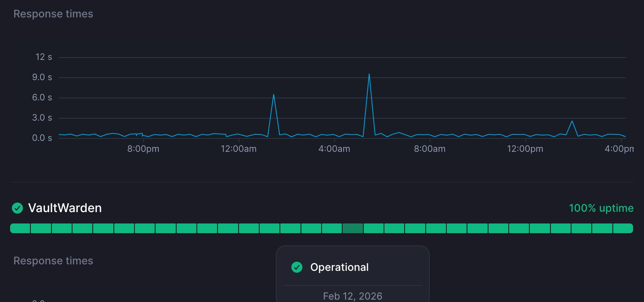Click the 100% uptime label
Viewport: 644px width, 302px height.
601,208
